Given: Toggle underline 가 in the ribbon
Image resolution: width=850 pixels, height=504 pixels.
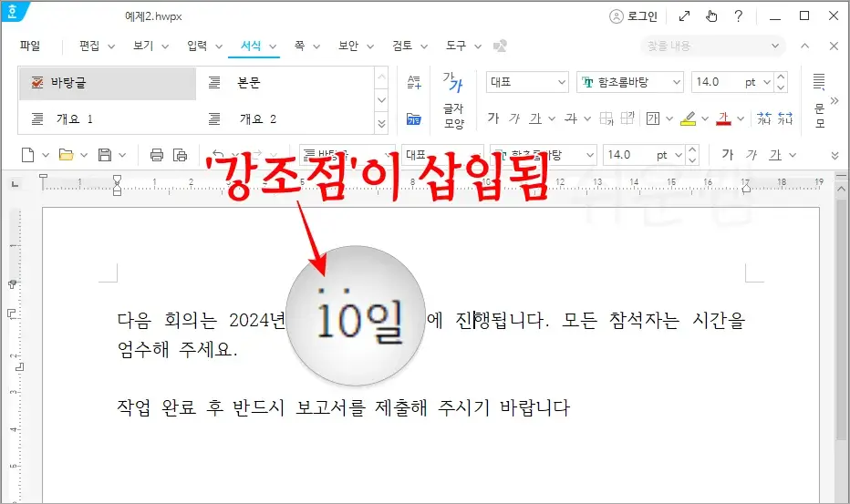Looking at the screenshot, I should (x=535, y=118).
